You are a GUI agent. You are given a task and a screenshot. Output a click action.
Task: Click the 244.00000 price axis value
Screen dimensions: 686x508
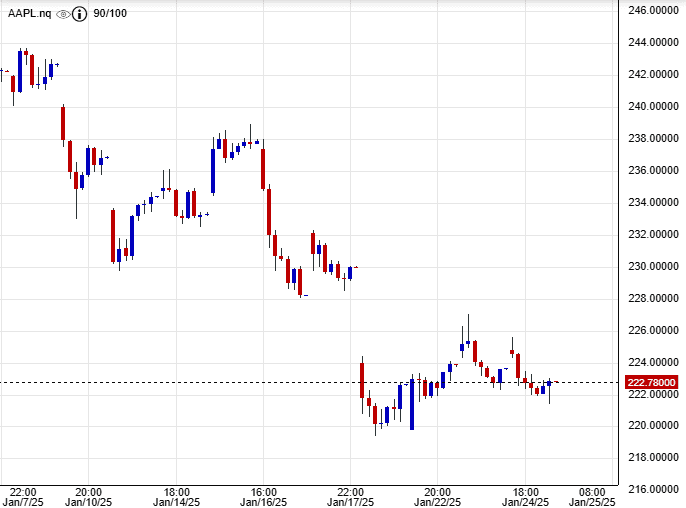pos(651,42)
